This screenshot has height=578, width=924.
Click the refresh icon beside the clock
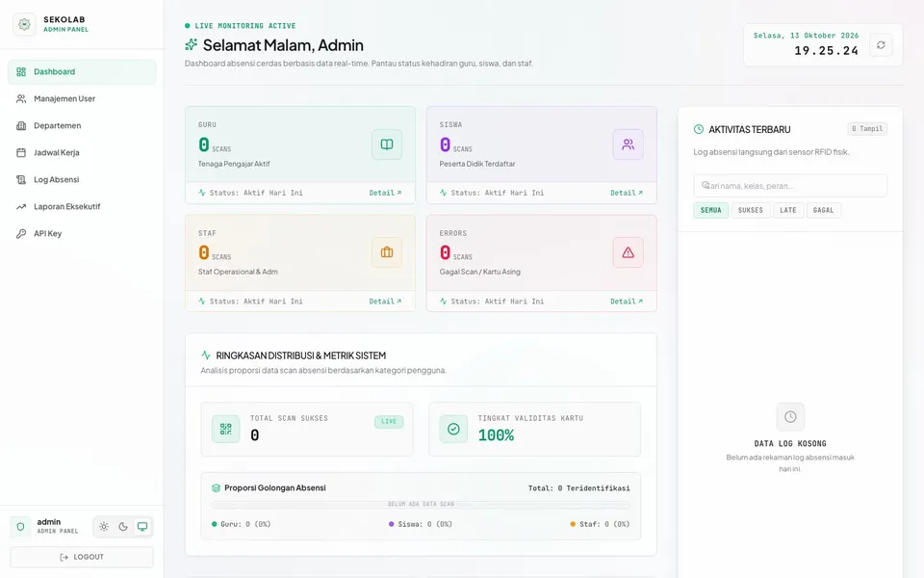point(881,45)
